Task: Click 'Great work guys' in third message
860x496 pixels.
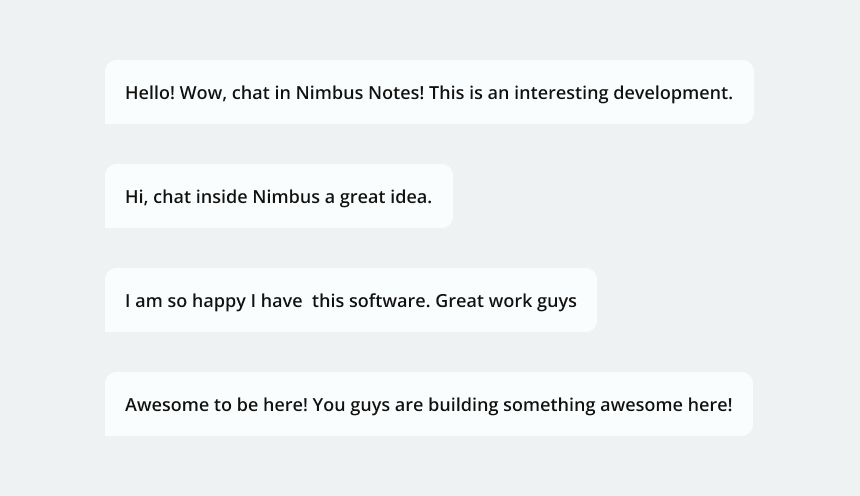Action: coord(506,301)
